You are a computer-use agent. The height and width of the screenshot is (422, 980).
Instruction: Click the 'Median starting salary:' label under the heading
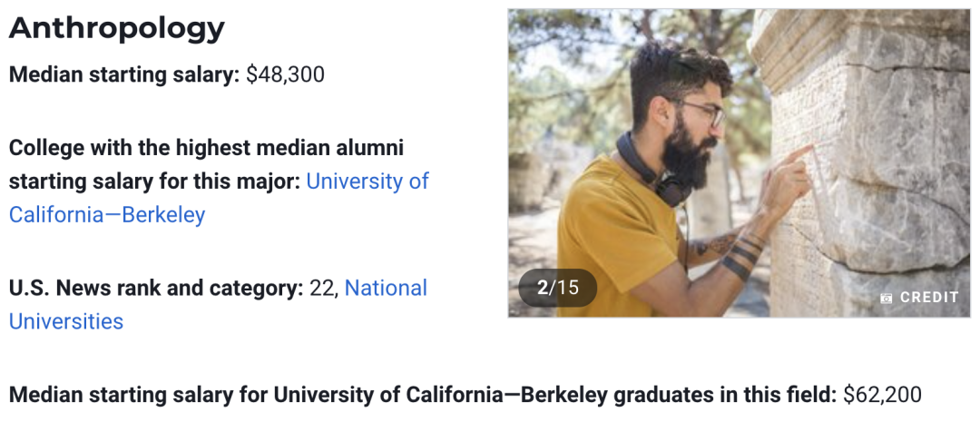pyautogui.click(x=124, y=75)
